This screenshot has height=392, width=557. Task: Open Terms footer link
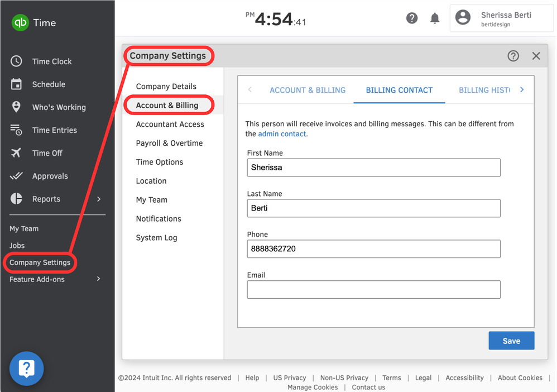tap(391, 377)
